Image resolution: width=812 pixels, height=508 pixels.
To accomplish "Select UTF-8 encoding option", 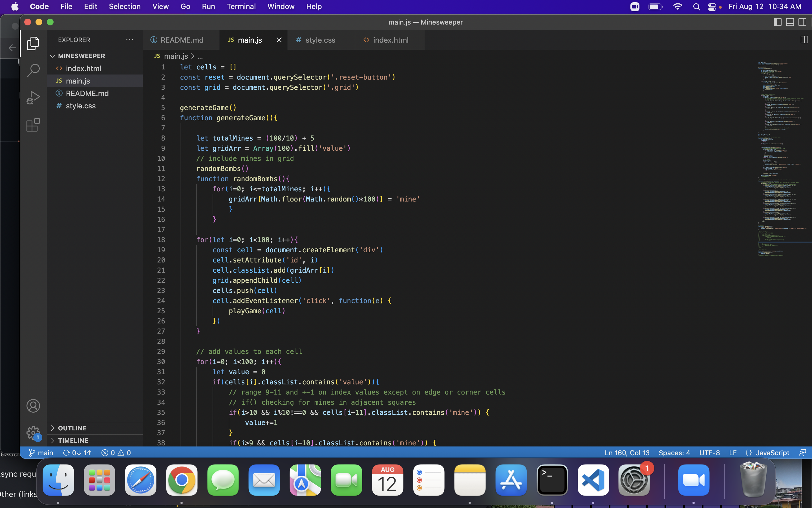I will tap(709, 453).
